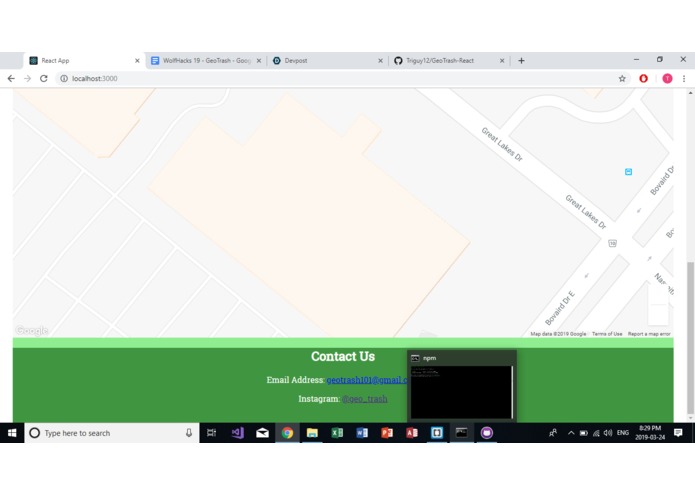The width and height of the screenshot is (695, 494).
Task: Click the ENG language indicator
Action: click(x=623, y=433)
